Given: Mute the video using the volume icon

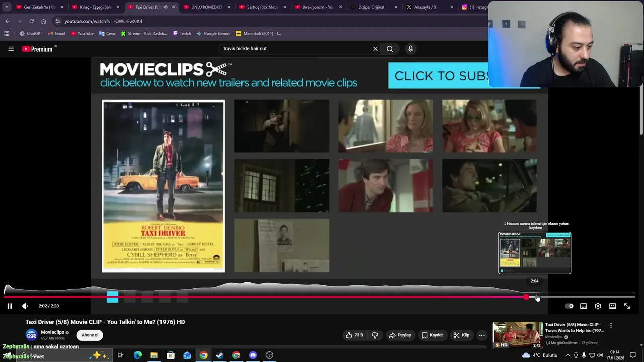Looking at the screenshot, I should click(25, 306).
